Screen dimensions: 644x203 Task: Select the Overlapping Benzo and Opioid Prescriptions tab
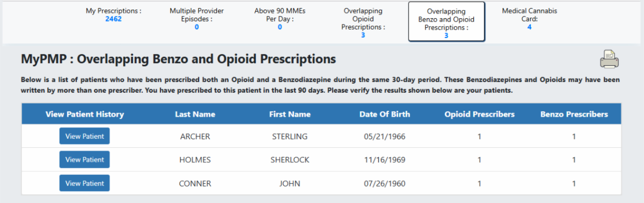coord(447,22)
